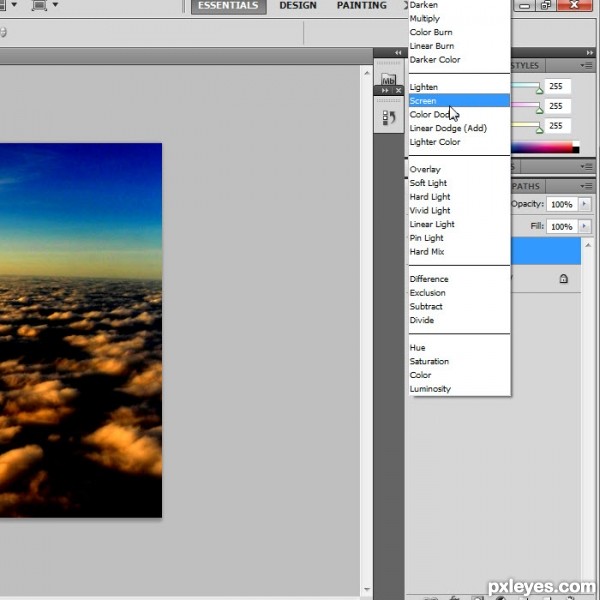Click the first 255 color value field

click(x=558, y=86)
